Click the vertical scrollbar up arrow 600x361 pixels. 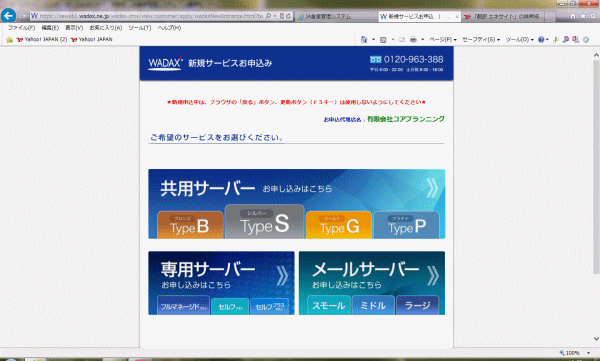(x=596, y=56)
